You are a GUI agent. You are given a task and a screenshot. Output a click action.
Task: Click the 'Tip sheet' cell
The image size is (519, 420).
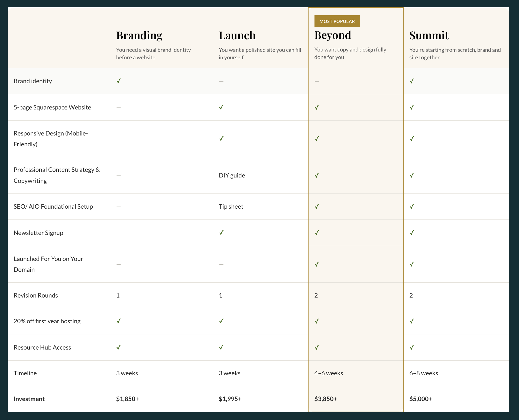click(x=231, y=206)
